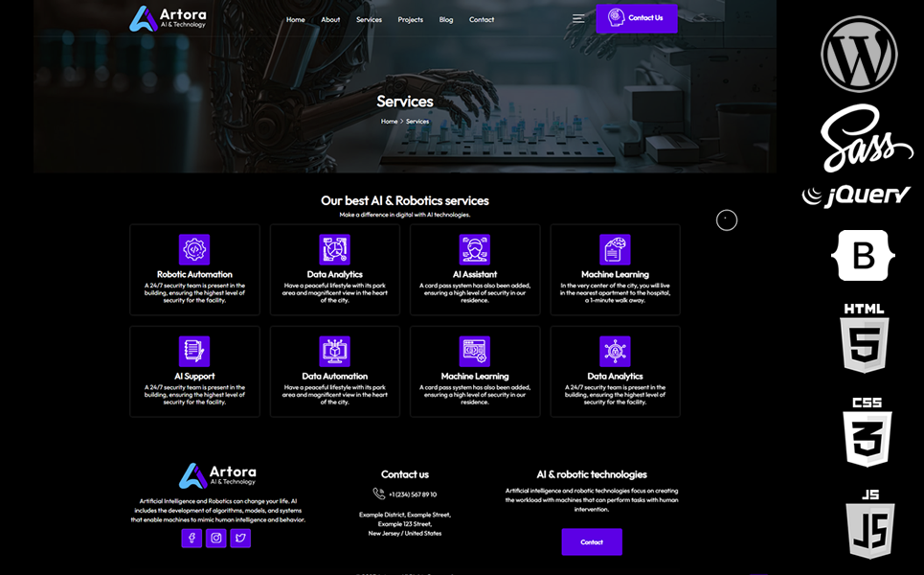The width and height of the screenshot is (924, 575).
Task: Click the Artora logo in header
Action: pyautogui.click(x=168, y=18)
